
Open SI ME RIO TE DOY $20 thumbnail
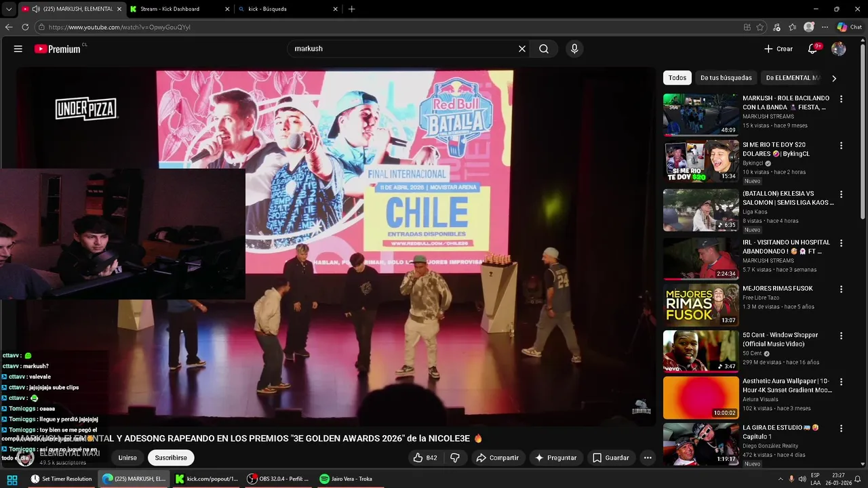click(701, 161)
